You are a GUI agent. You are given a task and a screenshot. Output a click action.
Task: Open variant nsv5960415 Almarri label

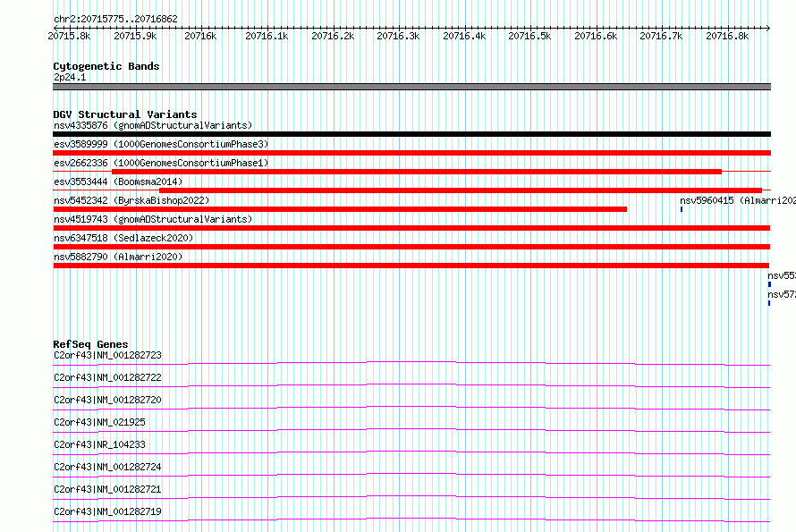pos(738,200)
